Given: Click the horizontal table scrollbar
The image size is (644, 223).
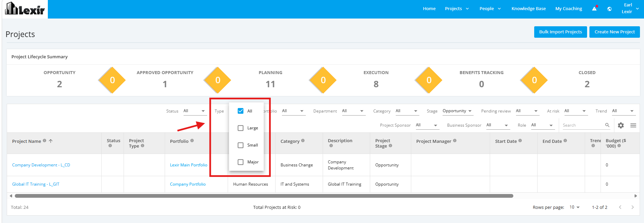Looking at the screenshot, I should (x=264, y=196).
